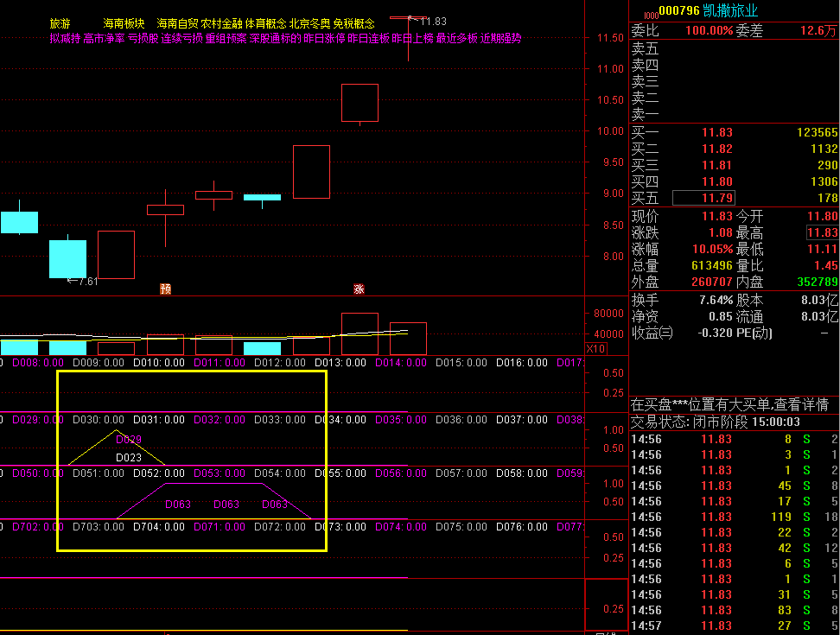840x635 pixels.
Task: Click the 卖五 ask row label
Action: (x=645, y=49)
